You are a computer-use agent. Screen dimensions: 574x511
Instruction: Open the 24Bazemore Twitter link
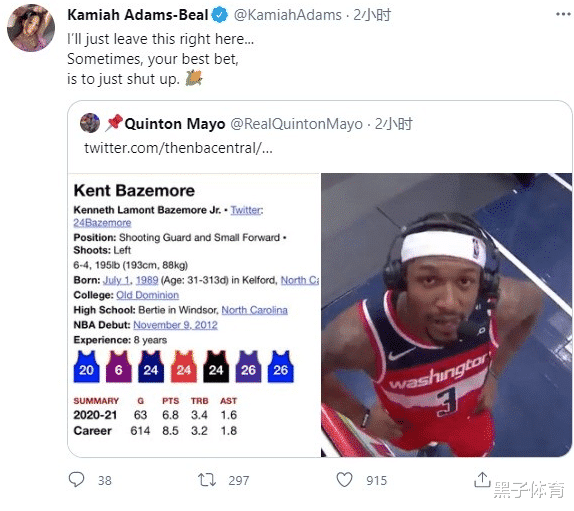[102, 223]
